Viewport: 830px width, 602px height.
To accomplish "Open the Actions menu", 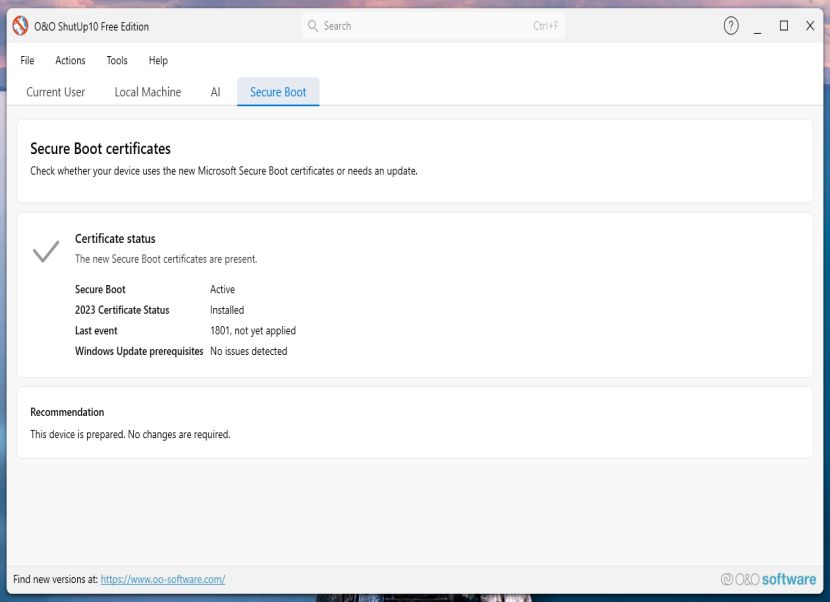I will click(x=70, y=60).
